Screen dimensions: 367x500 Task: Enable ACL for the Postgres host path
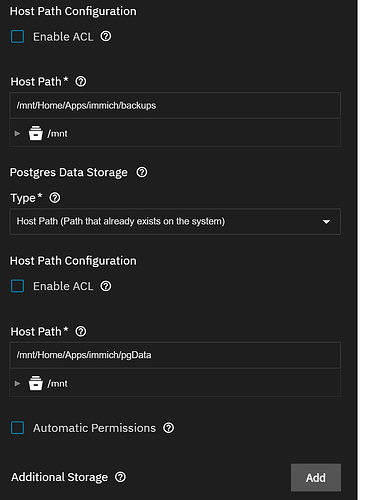pyautogui.click(x=17, y=286)
